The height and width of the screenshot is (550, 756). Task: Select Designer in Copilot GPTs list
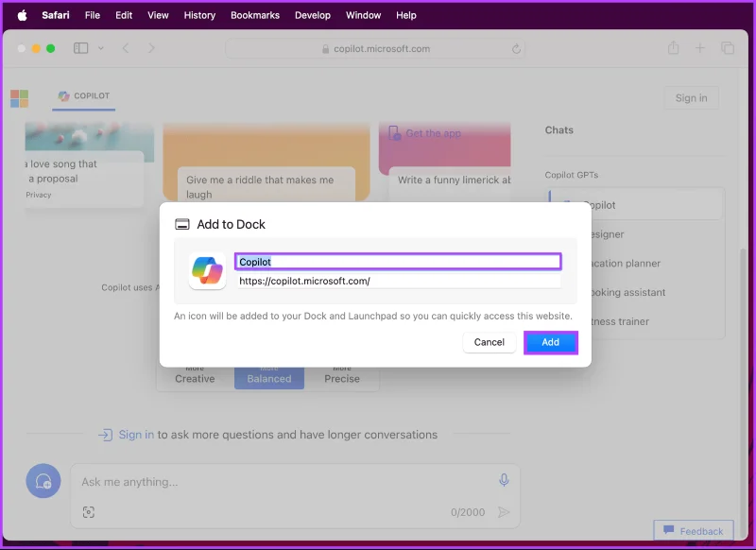click(x=658, y=234)
